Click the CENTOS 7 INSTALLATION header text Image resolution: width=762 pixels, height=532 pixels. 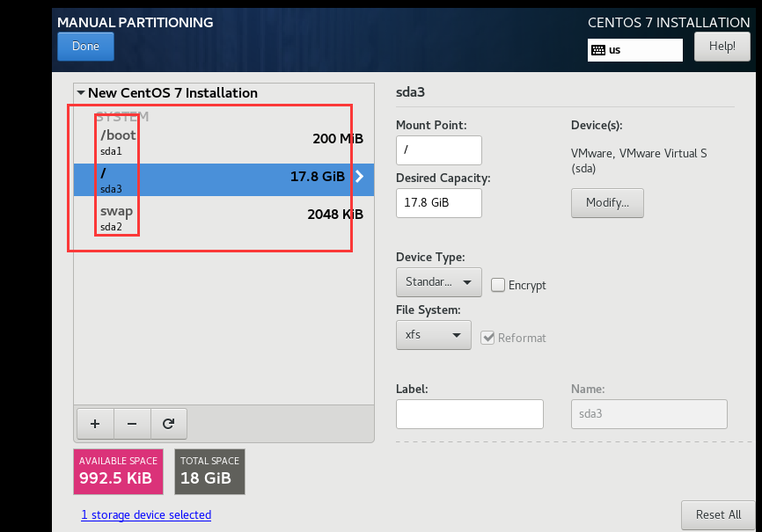click(x=669, y=22)
